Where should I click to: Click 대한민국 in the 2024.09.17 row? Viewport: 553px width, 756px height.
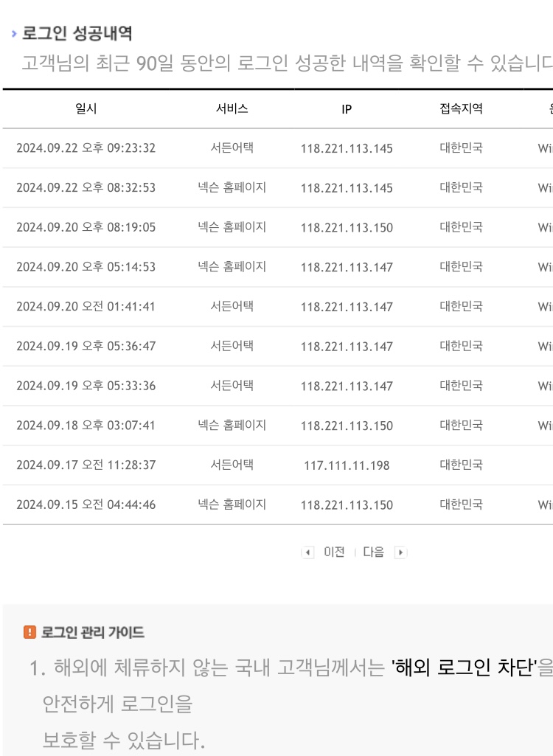point(461,465)
